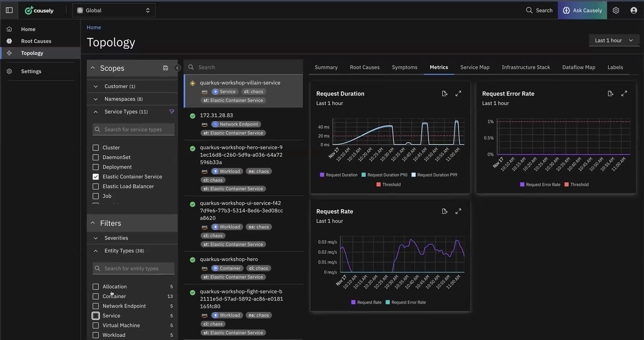Click the save scope icon in Scopes header
Viewport: 644px width, 340px height.
click(x=165, y=68)
